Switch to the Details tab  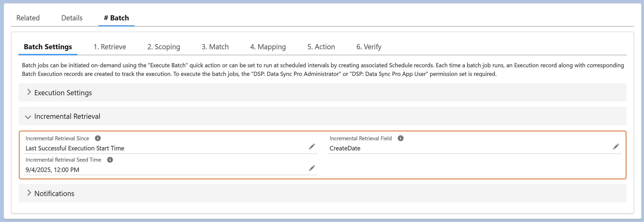coord(72,18)
